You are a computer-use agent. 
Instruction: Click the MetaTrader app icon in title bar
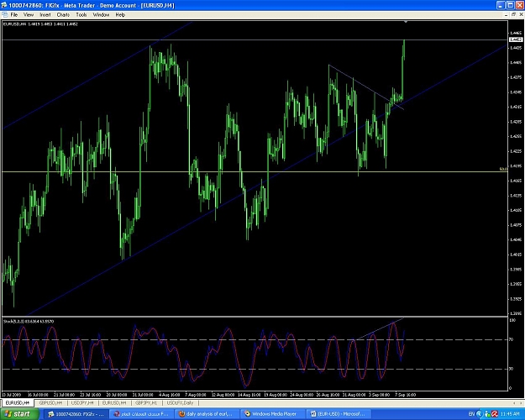pyautogui.click(x=4, y=5)
